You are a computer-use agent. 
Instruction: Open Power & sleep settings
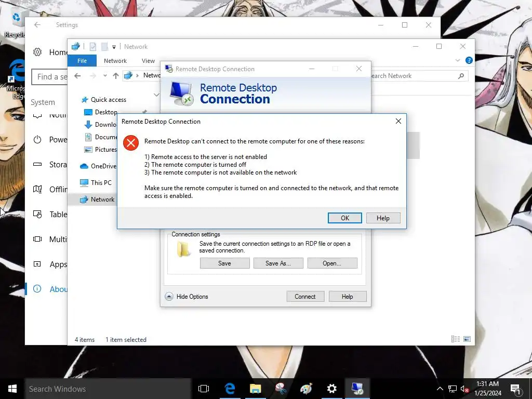pos(50,140)
